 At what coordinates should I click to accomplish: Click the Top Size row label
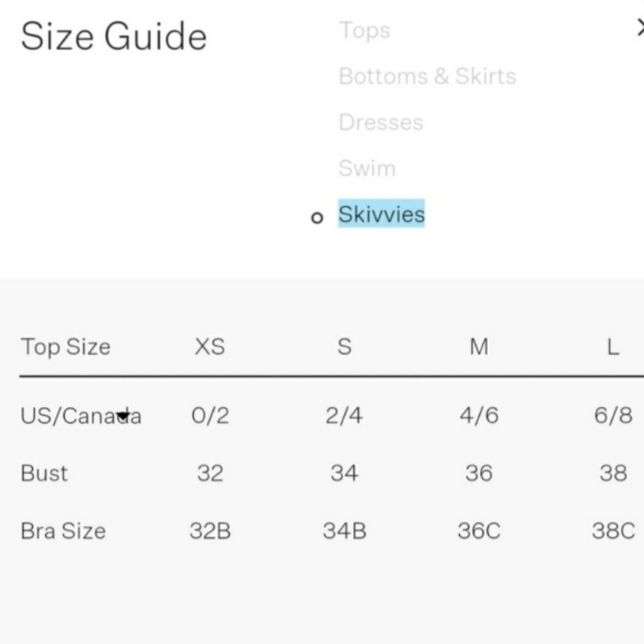(66, 347)
